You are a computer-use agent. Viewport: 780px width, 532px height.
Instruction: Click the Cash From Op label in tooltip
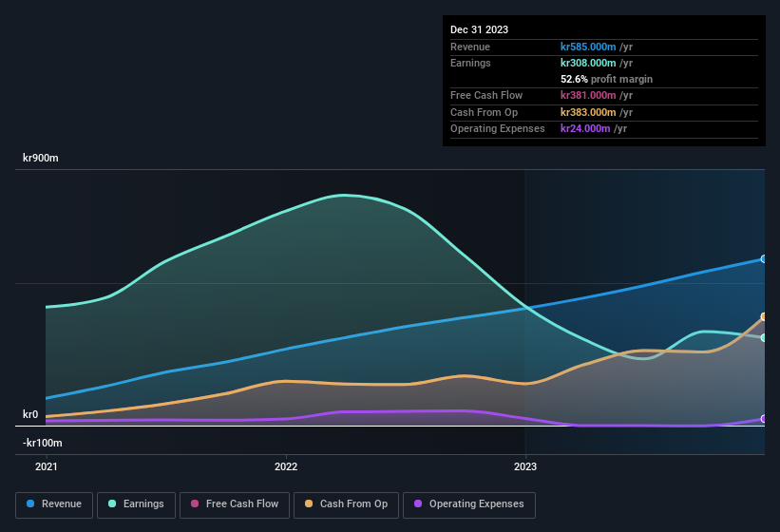484,112
